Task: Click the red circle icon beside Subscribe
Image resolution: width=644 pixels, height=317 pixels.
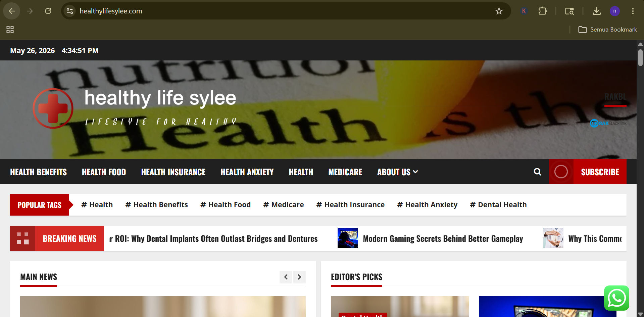Action: (561, 172)
